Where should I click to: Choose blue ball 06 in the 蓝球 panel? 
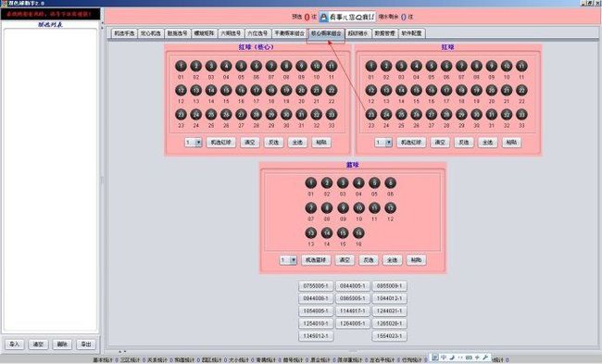pos(390,182)
